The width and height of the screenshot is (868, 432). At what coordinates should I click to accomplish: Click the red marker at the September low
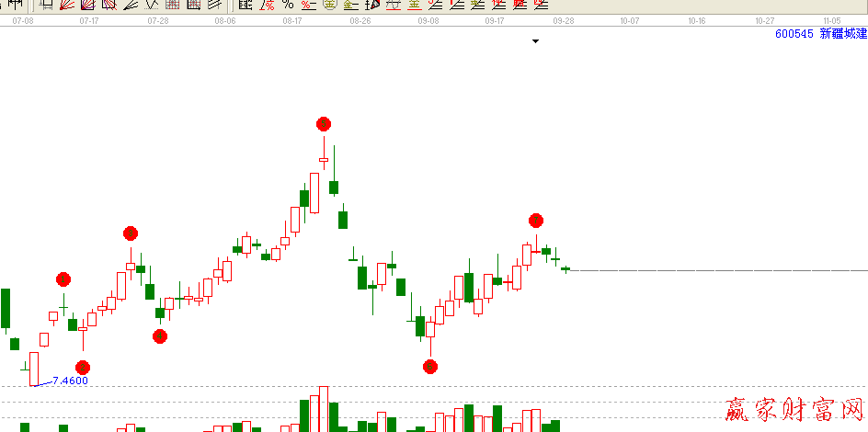[x=429, y=367]
